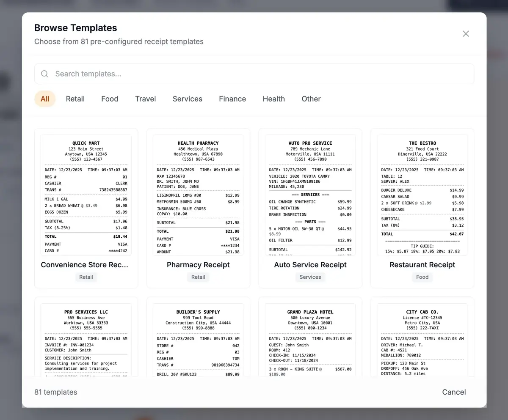The width and height of the screenshot is (508, 420).
Task: Filter by Services templates
Action: click(x=187, y=99)
